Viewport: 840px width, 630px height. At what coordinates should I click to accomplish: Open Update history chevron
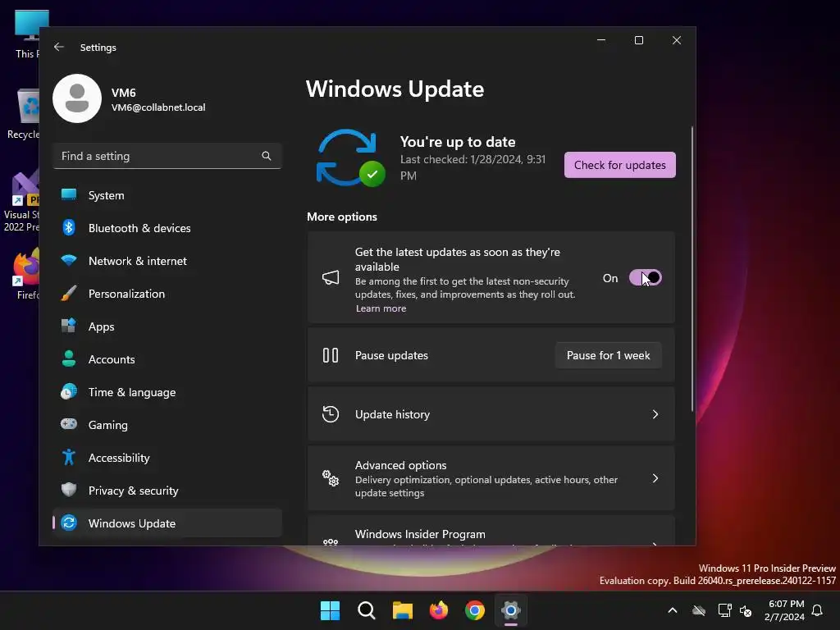[x=655, y=414]
